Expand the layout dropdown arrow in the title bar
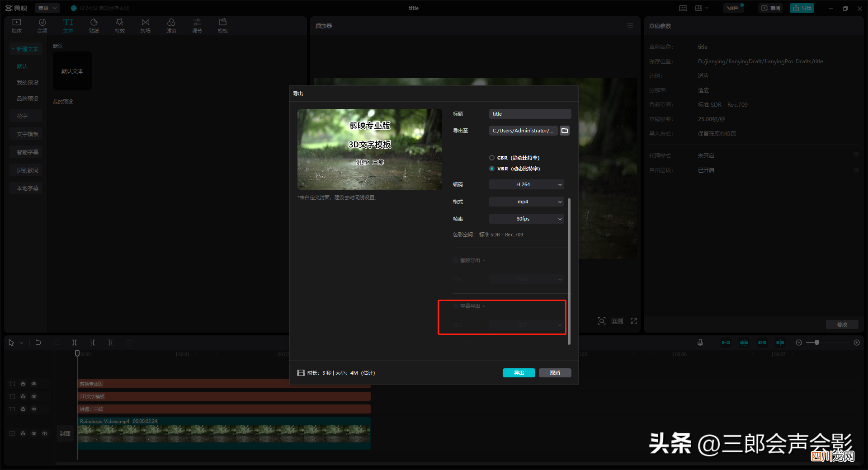 (x=707, y=8)
